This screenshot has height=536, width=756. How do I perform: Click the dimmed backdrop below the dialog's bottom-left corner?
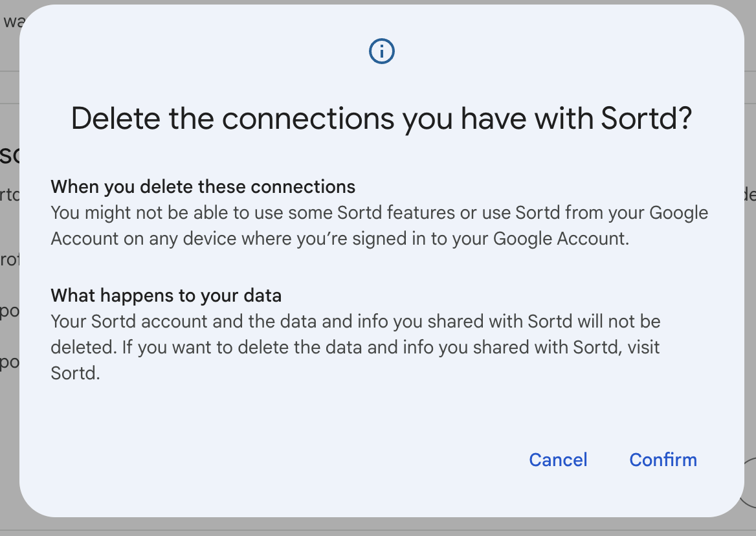[9, 526]
